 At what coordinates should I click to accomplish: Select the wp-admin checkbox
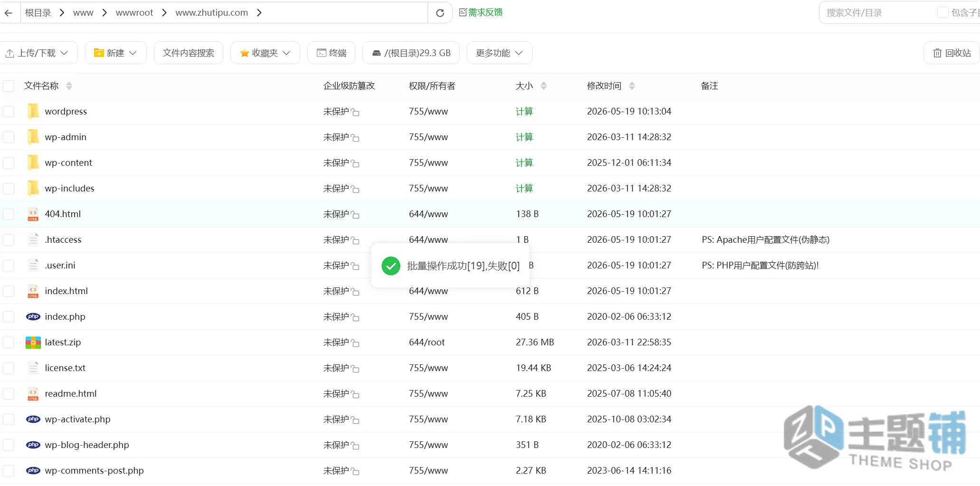tap(9, 137)
